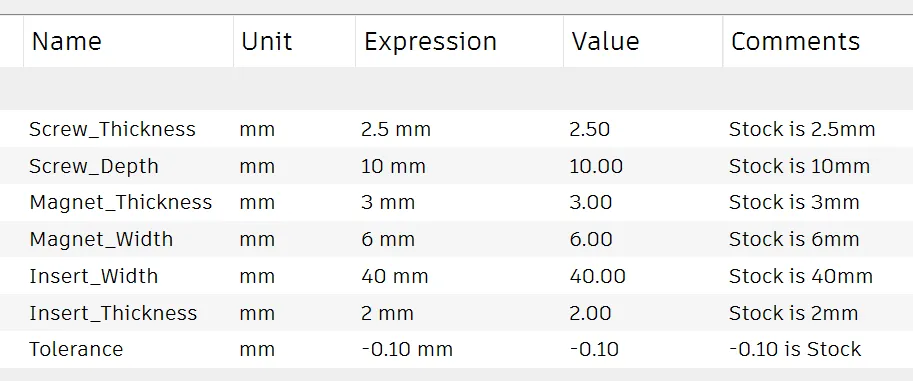
Task: Edit the Tolerance expression -0.10 mm
Action: click(x=406, y=350)
